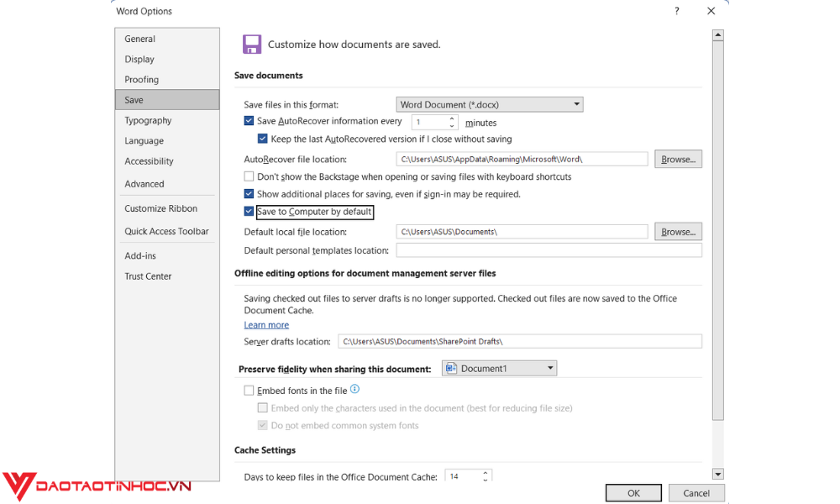840x504 pixels.
Task: Enable Don't show the Backstage checkbox
Action: click(x=249, y=176)
